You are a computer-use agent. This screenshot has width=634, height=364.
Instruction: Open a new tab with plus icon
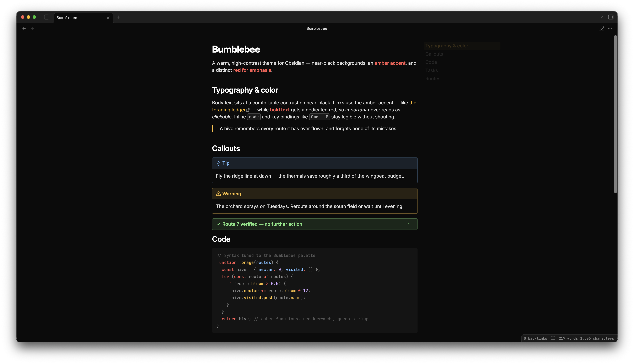[x=118, y=17]
